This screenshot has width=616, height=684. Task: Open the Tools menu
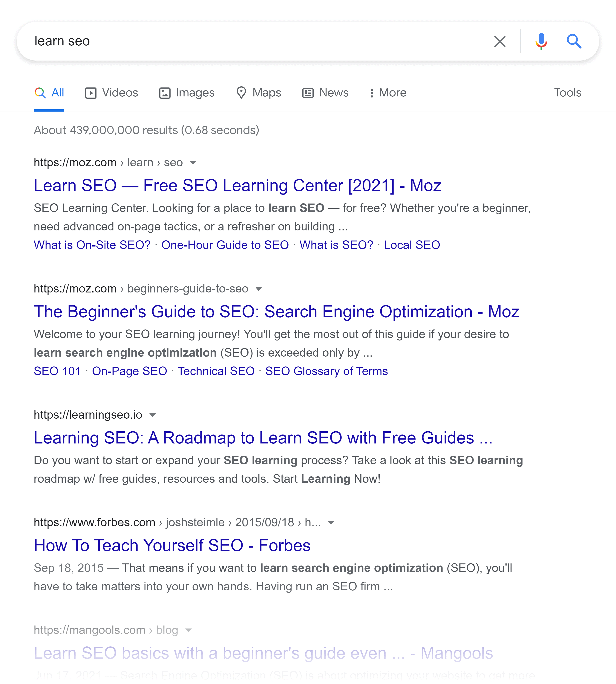click(x=568, y=93)
